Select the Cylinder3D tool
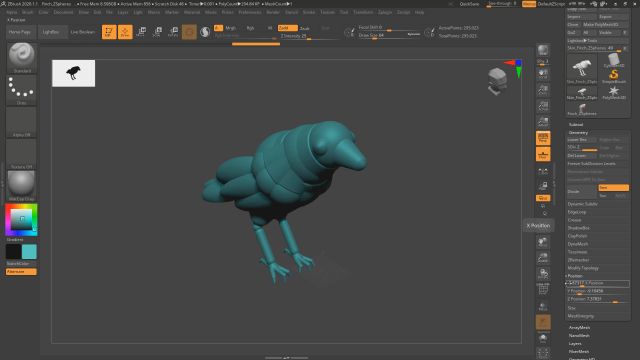The height and width of the screenshot is (360, 640). click(613, 61)
